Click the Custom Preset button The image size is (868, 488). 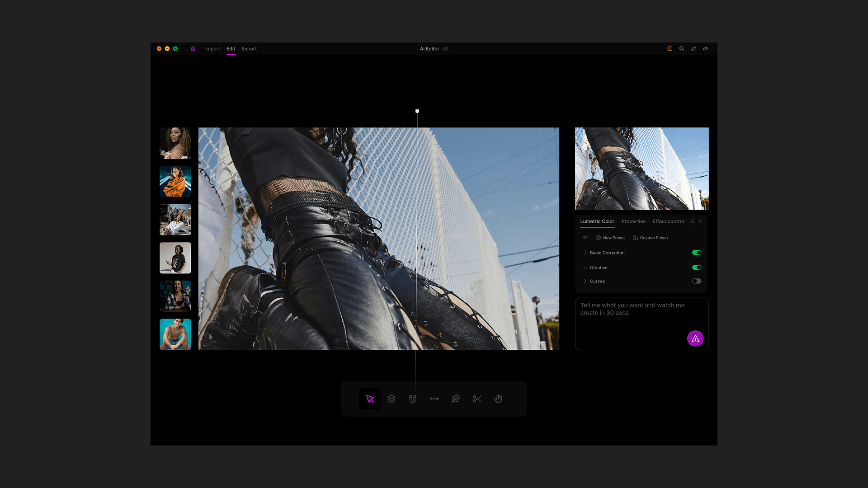(651, 238)
